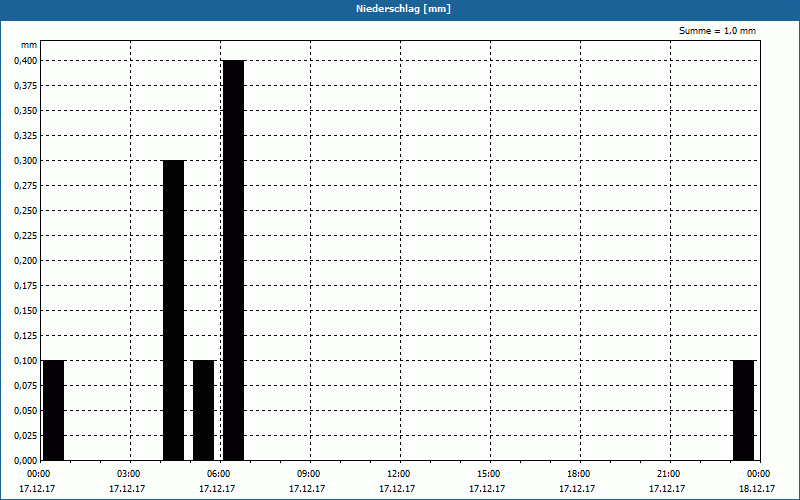Viewport: 800px width, 500px height.
Task: Click the 0,325 y-axis label
Action: pos(25,136)
